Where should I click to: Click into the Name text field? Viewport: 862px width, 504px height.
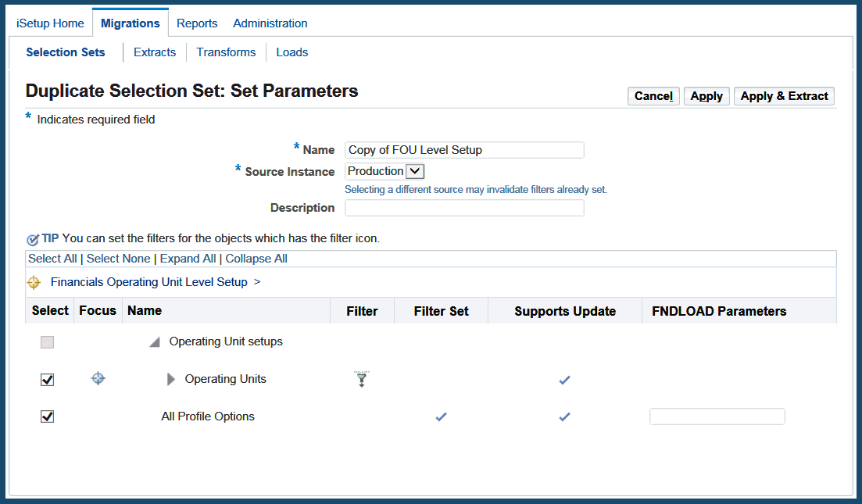pyautogui.click(x=464, y=150)
